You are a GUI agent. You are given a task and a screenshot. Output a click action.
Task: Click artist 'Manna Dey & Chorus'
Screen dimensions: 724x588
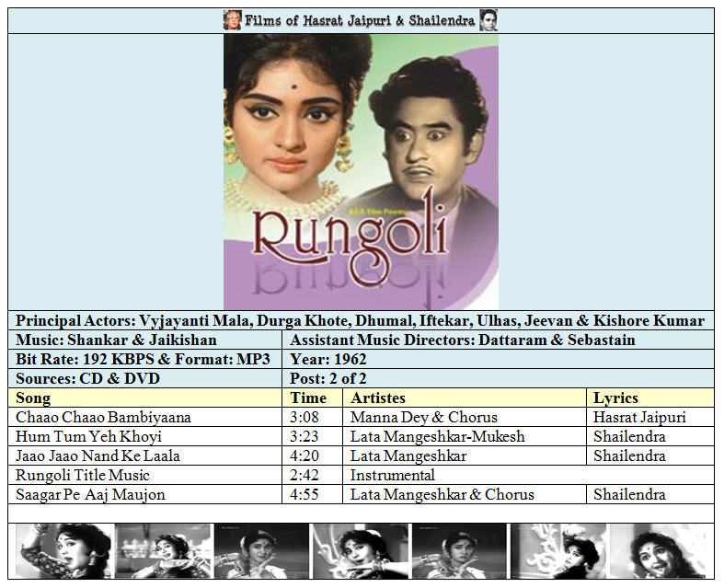(424, 417)
